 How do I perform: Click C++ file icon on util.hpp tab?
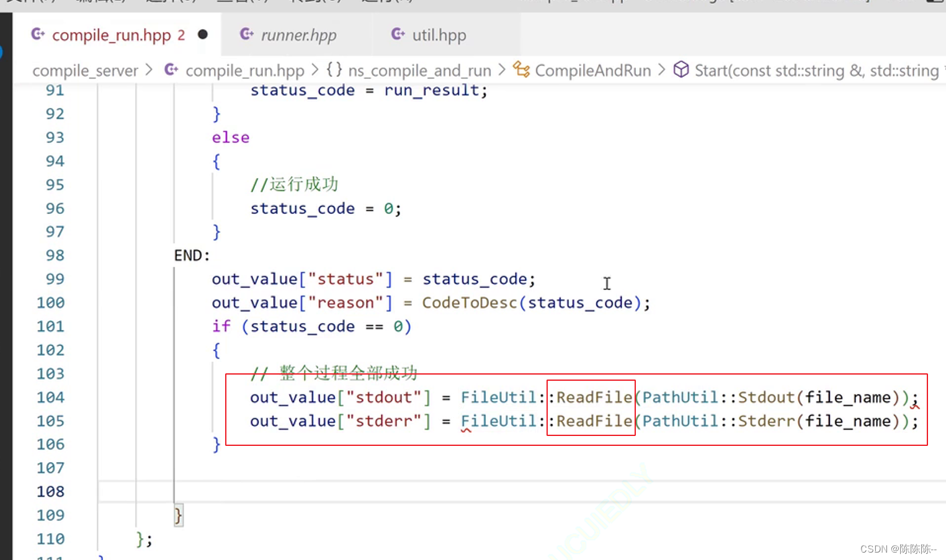398,34
